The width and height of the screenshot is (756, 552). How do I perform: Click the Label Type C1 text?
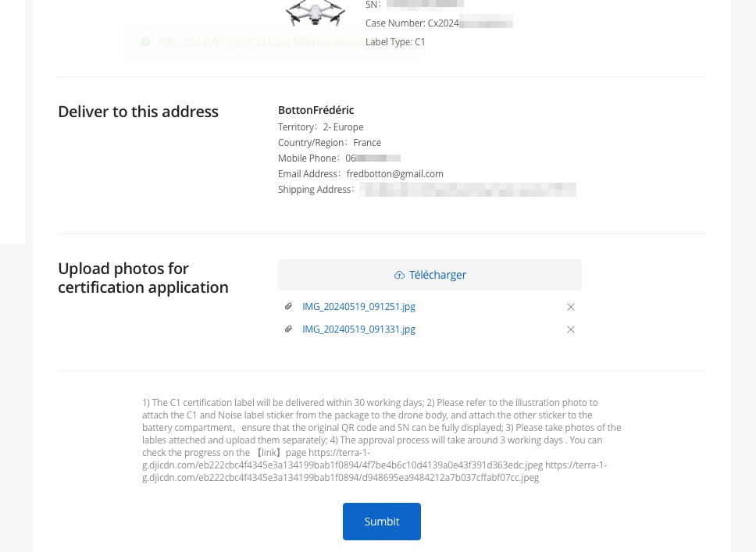pos(395,42)
